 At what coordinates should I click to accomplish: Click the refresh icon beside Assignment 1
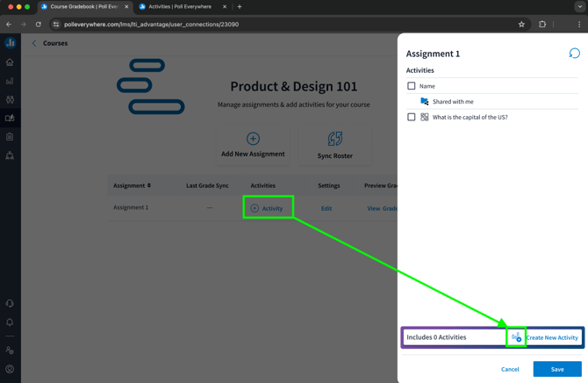click(x=574, y=54)
